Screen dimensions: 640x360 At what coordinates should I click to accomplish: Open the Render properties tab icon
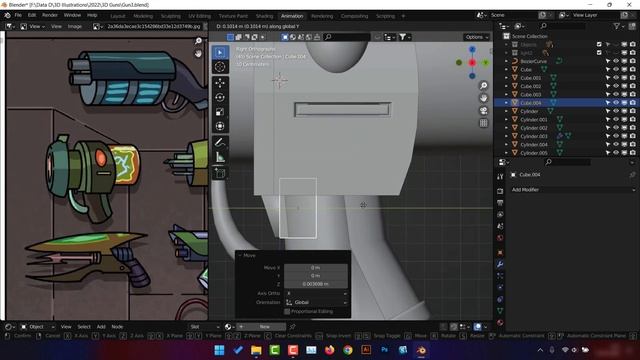(x=500, y=191)
